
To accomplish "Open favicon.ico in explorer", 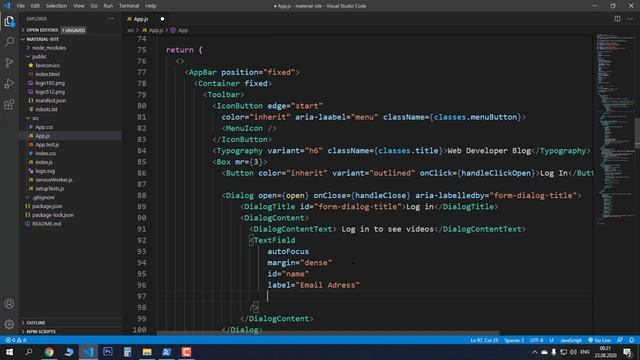I will click(47, 65).
